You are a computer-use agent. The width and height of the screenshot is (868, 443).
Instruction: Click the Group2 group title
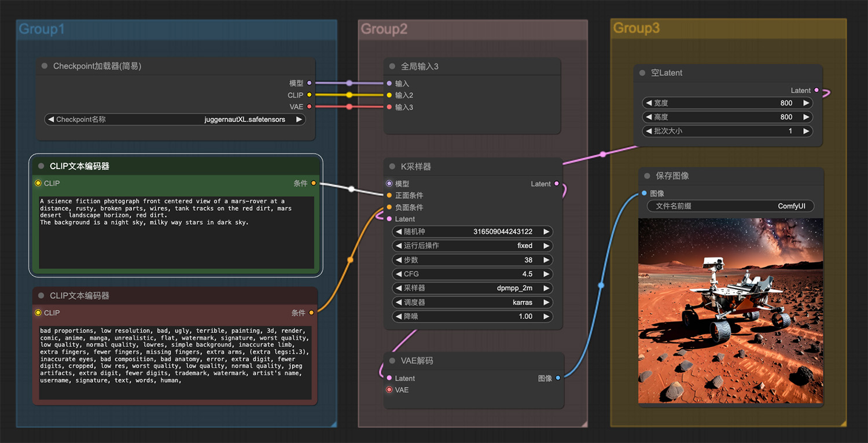384,29
